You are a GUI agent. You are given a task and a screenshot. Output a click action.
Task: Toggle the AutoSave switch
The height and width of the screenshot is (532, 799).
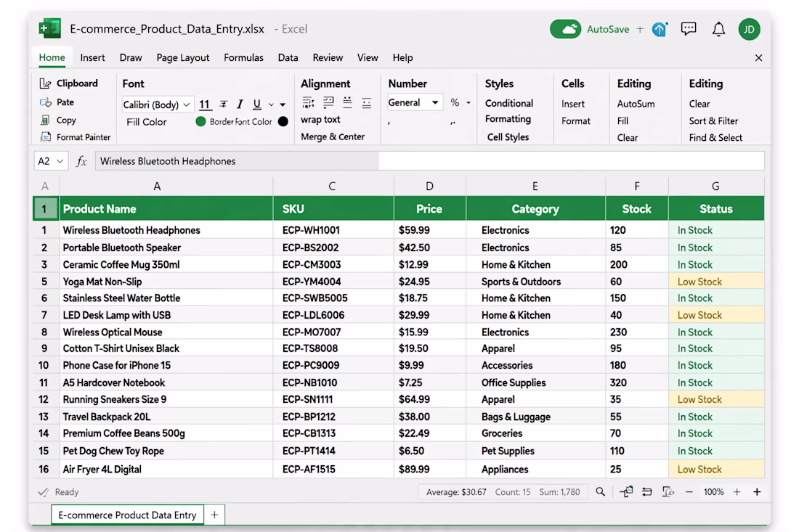pyautogui.click(x=566, y=29)
